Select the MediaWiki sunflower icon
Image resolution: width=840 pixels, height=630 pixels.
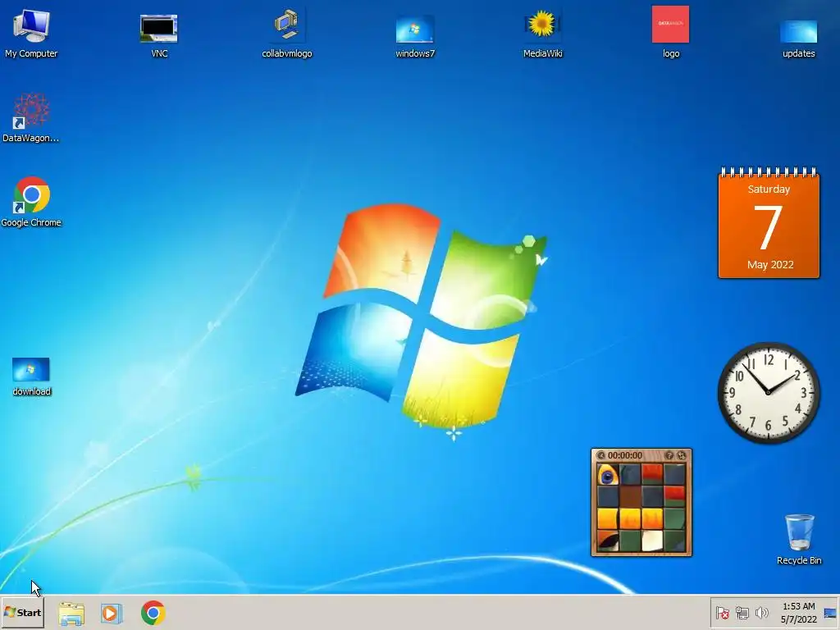click(542, 32)
